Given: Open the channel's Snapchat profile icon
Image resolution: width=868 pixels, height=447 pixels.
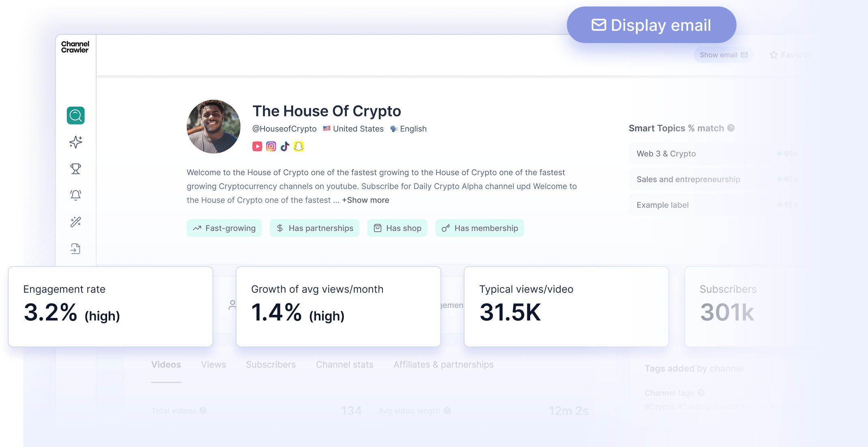Looking at the screenshot, I should click(x=299, y=146).
